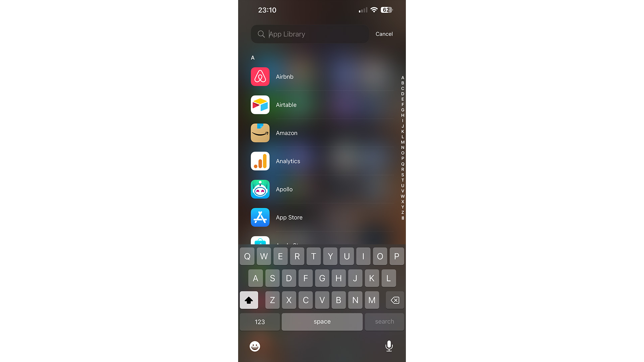Tap Cancel to dismiss App Library search

point(383,34)
